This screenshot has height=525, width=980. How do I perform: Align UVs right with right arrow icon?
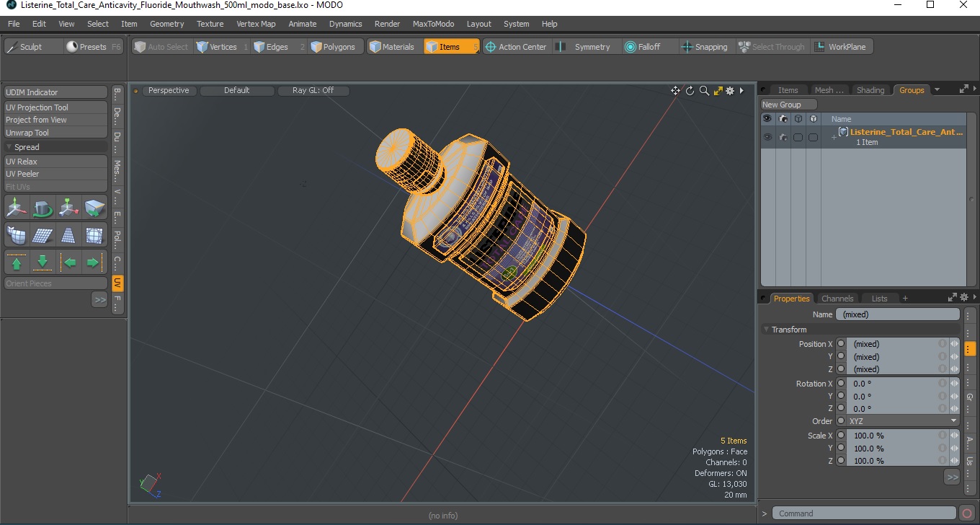[x=94, y=262]
